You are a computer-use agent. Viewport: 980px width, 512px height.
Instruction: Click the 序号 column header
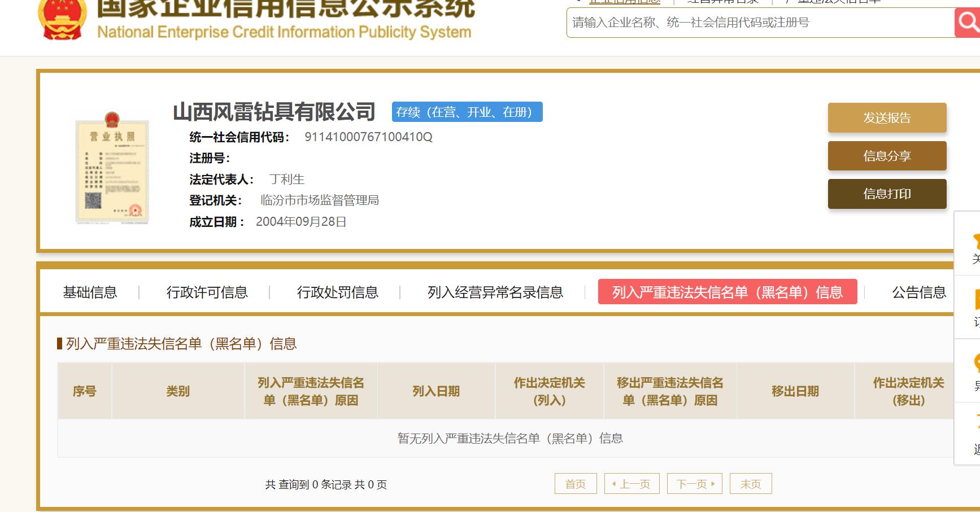tap(85, 391)
